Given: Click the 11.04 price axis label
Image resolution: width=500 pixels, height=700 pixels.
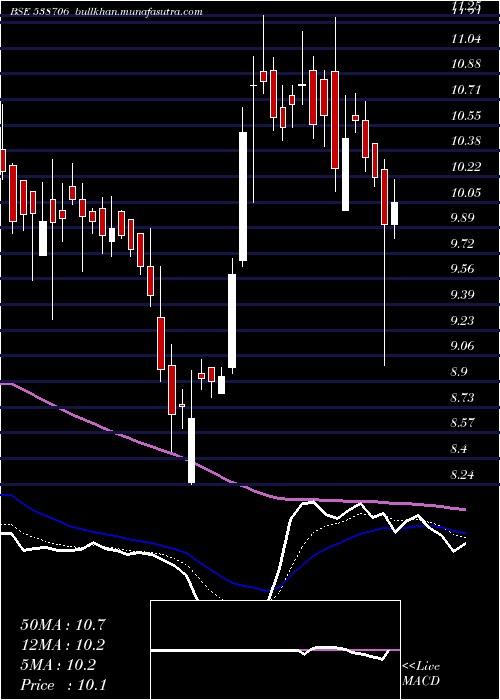Looking at the screenshot, I should pyautogui.click(x=466, y=39).
